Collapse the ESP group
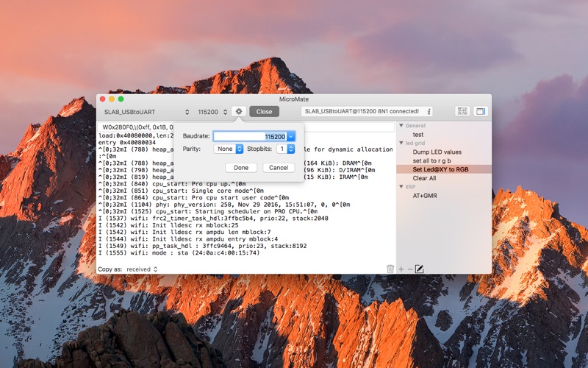 click(401, 187)
